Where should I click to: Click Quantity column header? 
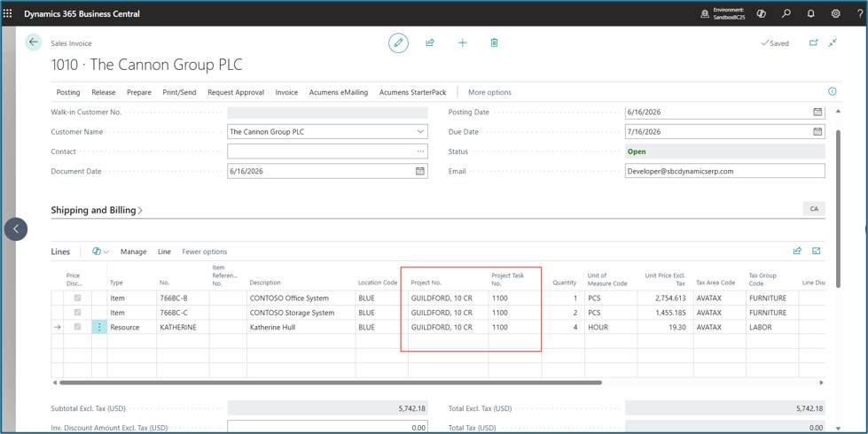pos(565,283)
